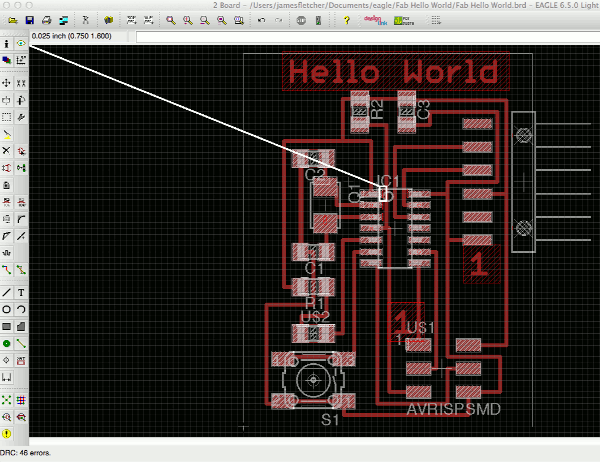
Task: Select the Add part tool
Action: point(21,151)
